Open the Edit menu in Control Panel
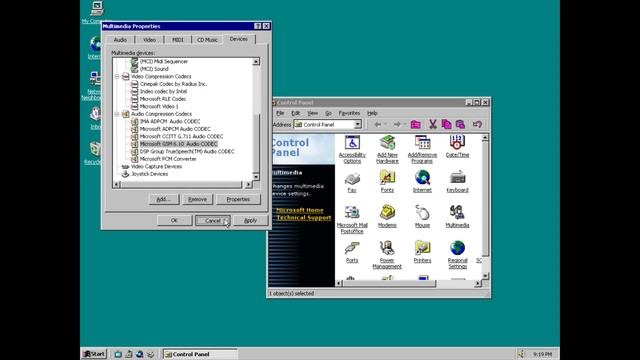This screenshot has height=360, width=640. click(296, 113)
